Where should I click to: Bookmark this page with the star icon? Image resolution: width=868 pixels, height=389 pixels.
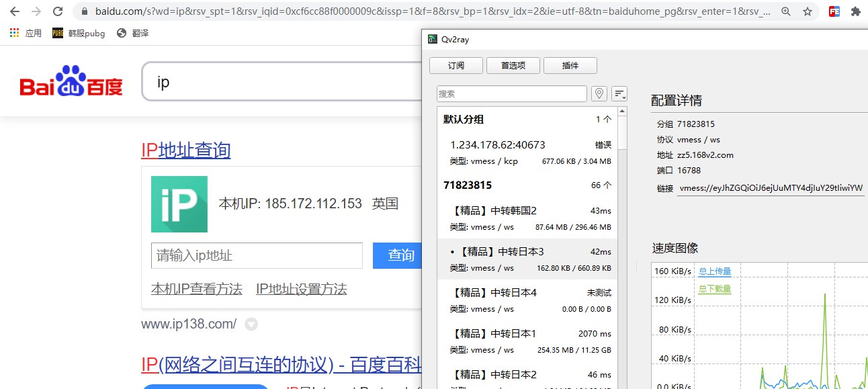click(x=807, y=11)
